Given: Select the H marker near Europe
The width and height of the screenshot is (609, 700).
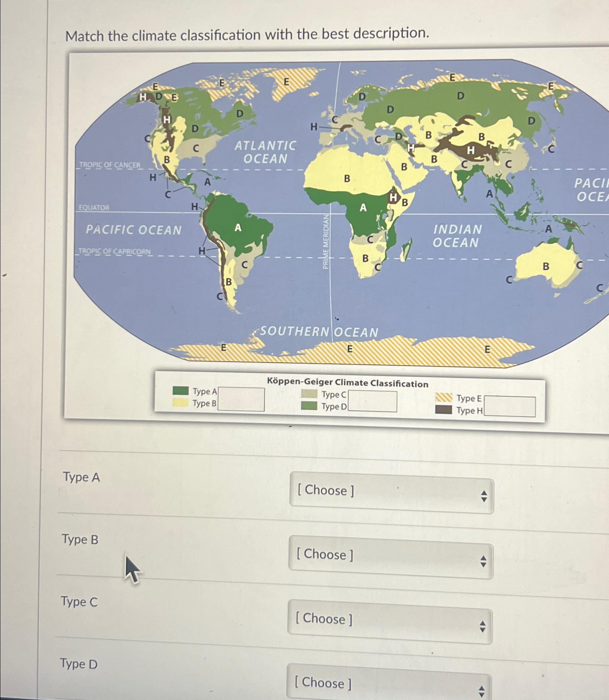Looking at the screenshot, I should (313, 127).
